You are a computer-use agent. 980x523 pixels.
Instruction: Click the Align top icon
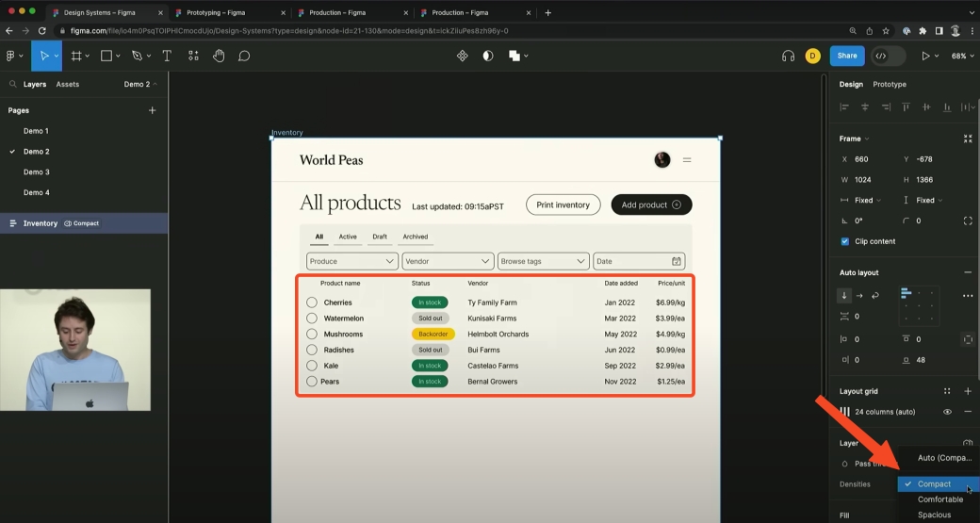906,106
